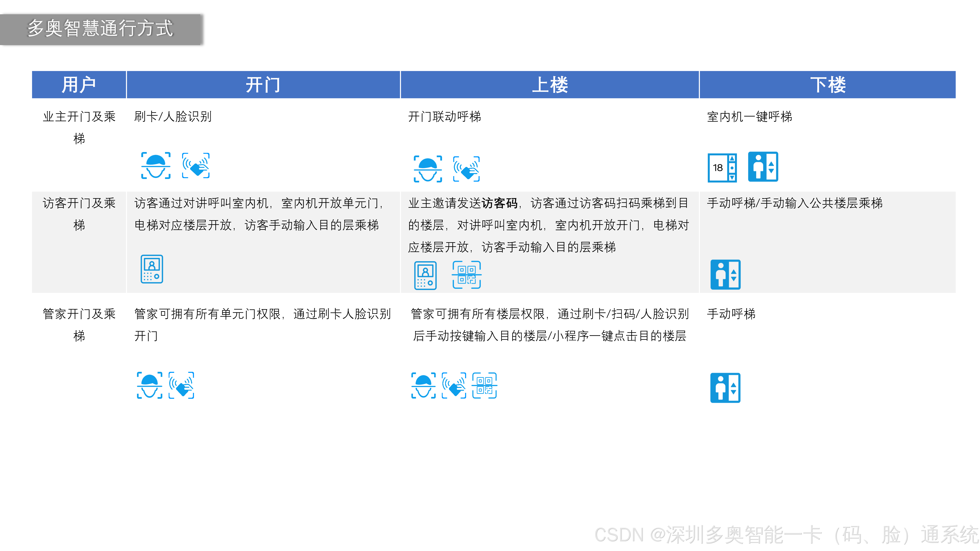
Task: Click face icon in owner upstairs column
Action: pos(428,169)
